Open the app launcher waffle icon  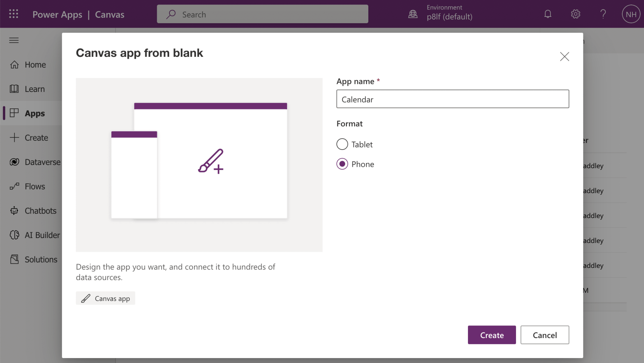tap(14, 14)
